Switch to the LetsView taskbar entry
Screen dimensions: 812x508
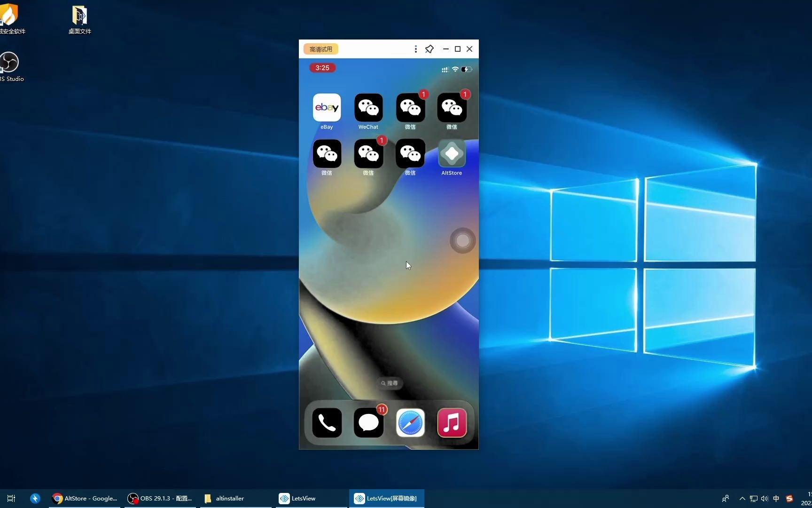[x=311, y=498]
